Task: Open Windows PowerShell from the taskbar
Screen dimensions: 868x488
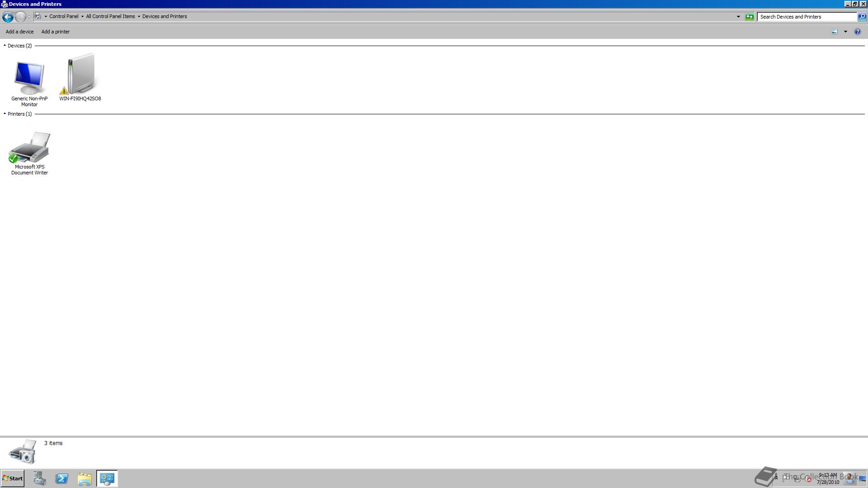Action: (61, 479)
